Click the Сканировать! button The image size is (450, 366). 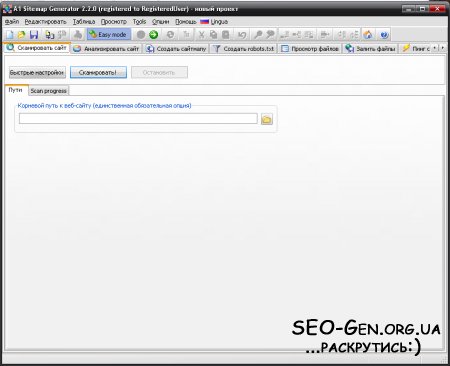click(98, 72)
